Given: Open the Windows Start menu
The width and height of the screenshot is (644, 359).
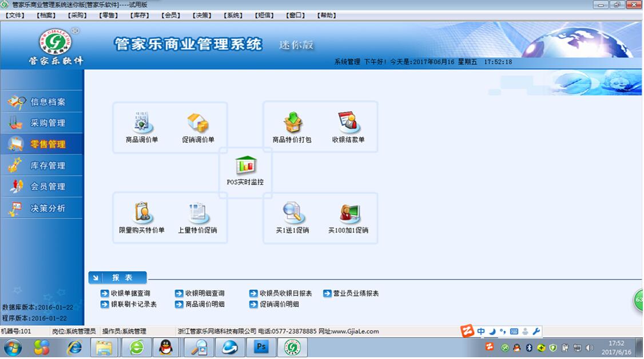Looking at the screenshot, I should (13, 348).
